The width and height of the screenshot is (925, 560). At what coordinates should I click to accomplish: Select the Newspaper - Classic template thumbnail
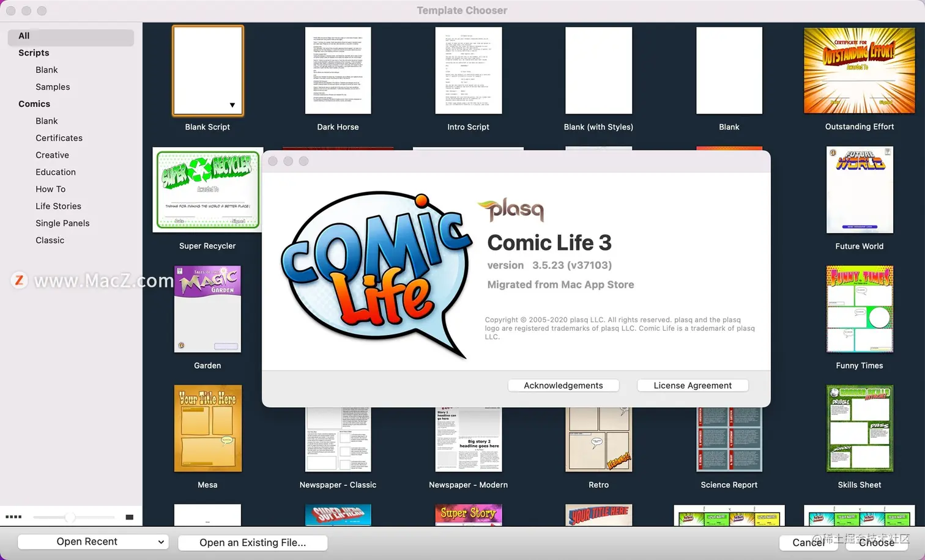[x=338, y=440]
